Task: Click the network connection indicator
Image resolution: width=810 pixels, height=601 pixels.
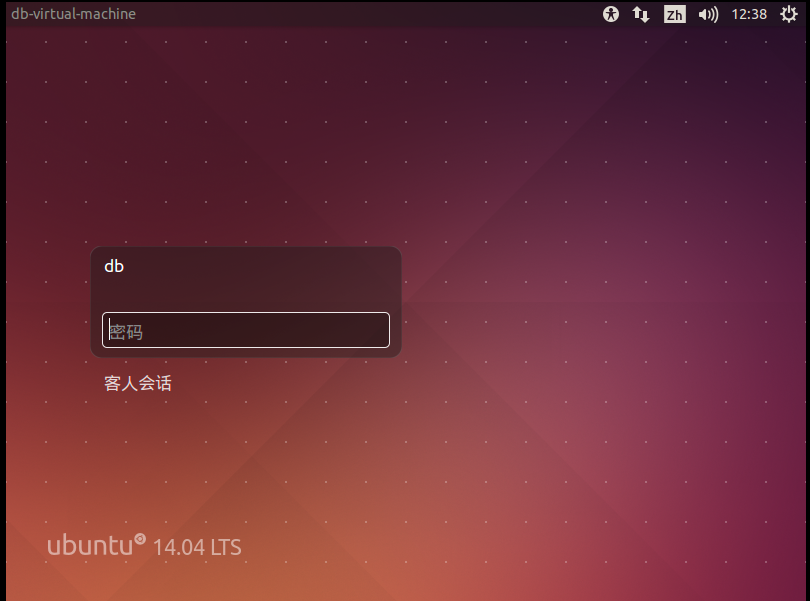Action: (x=640, y=14)
